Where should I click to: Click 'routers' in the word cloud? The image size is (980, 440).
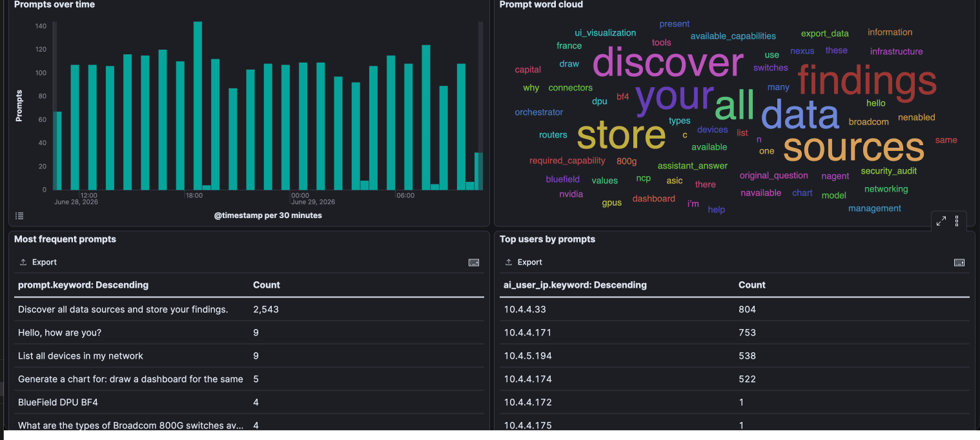[553, 135]
